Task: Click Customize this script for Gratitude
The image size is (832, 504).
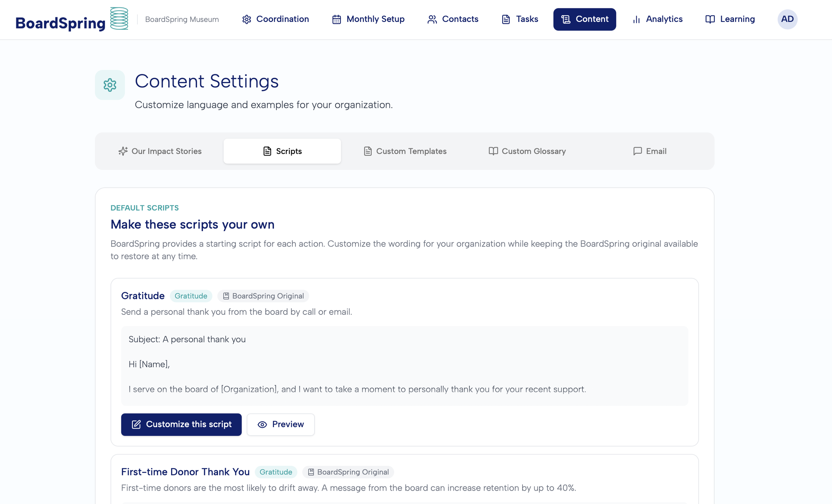Action: pyautogui.click(x=181, y=425)
